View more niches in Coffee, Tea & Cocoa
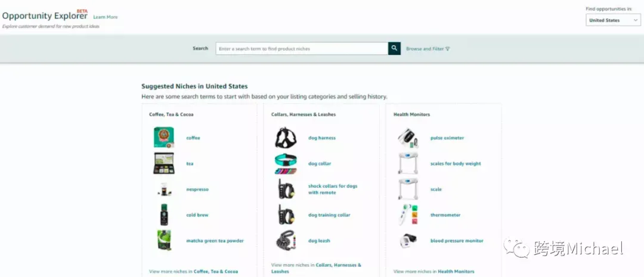Screen dimensions: 644x277 click(x=193, y=271)
